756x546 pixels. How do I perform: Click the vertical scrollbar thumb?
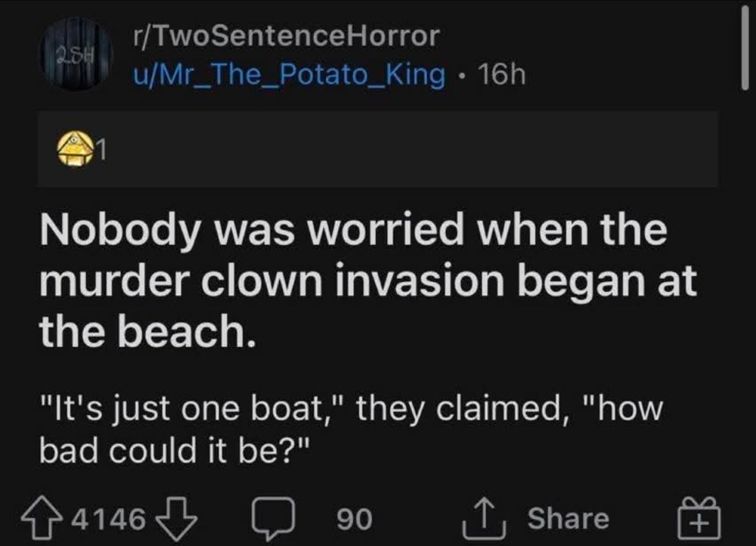[x=744, y=47]
